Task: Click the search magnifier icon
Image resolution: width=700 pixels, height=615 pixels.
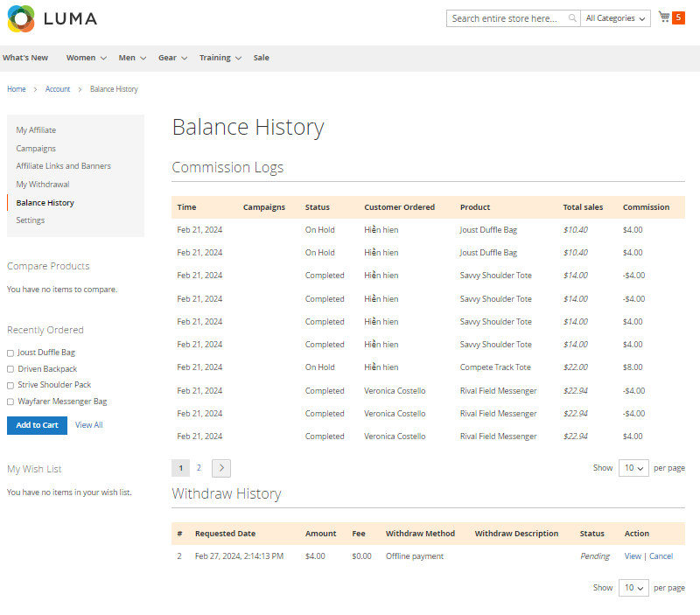Action: 572,18
